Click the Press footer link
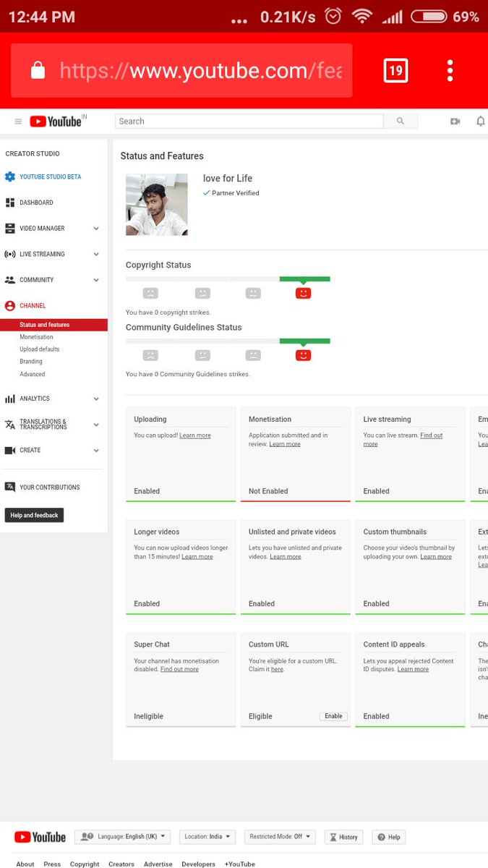This screenshot has height=868, width=488. pos(52,864)
